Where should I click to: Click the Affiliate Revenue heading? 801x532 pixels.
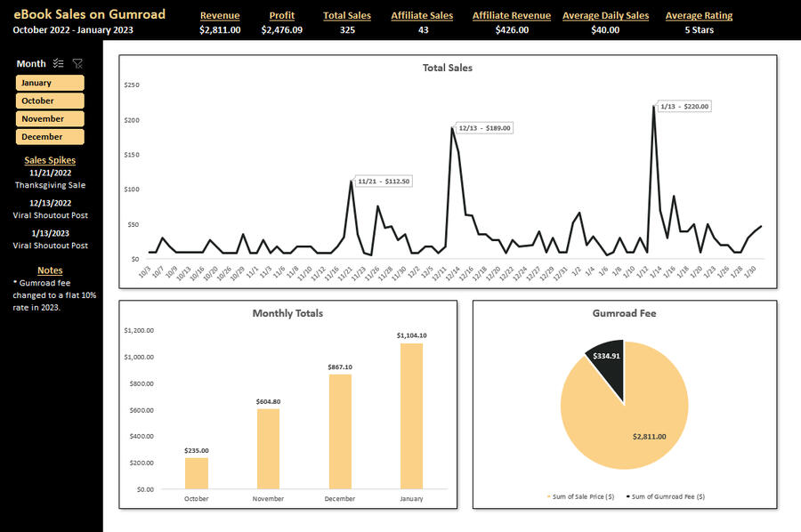click(511, 16)
